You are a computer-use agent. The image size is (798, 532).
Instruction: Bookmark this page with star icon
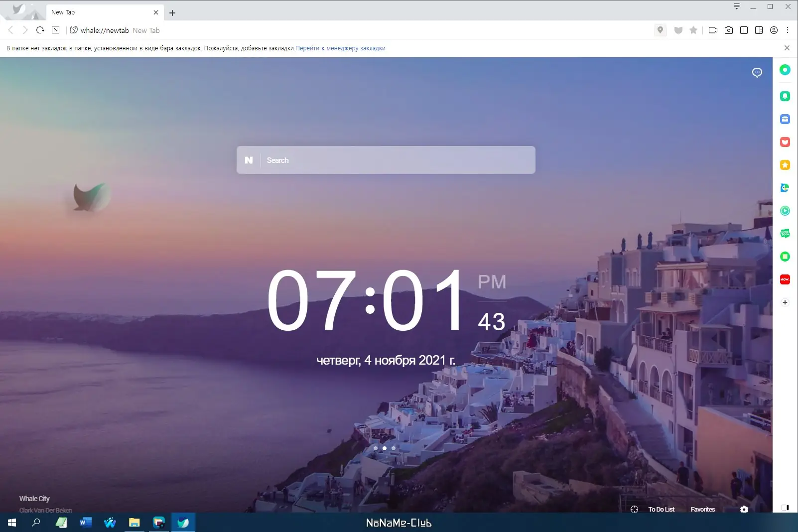(x=693, y=30)
